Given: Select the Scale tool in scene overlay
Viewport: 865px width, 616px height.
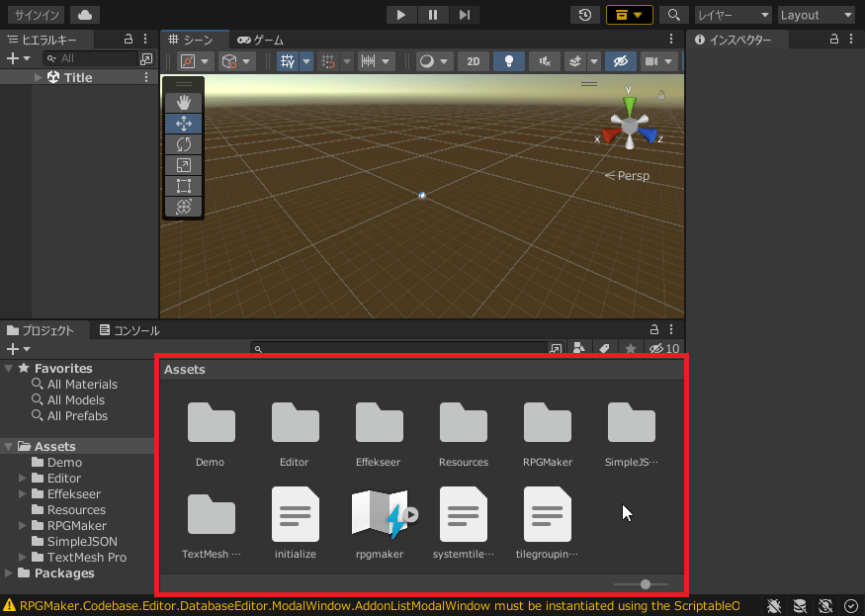Looking at the screenshot, I should [183, 165].
